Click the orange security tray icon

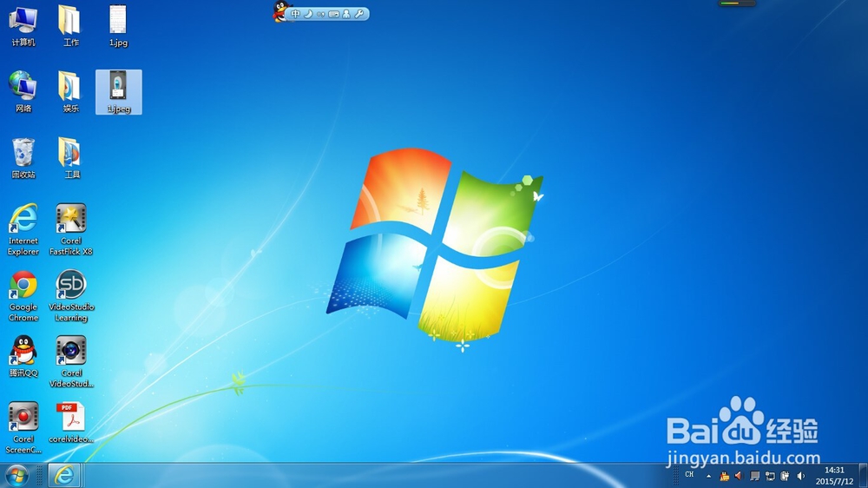coord(724,476)
